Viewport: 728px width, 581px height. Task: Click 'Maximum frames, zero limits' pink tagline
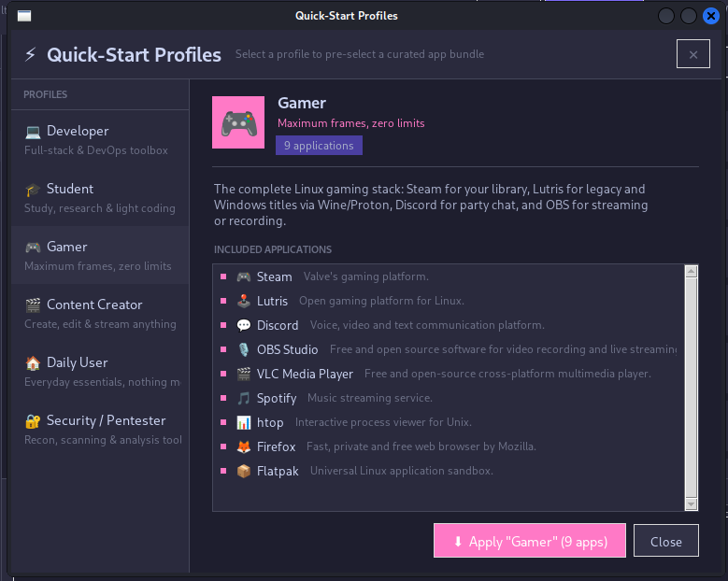click(351, 123)
